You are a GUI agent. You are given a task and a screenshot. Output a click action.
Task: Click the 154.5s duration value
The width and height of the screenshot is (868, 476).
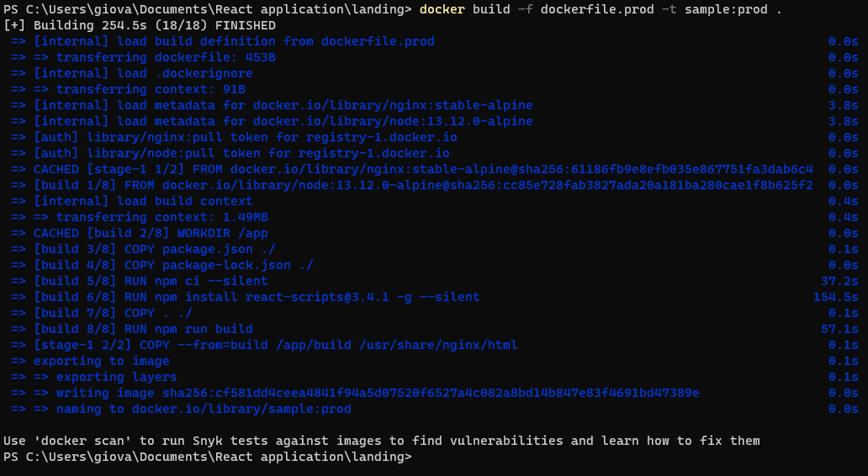tap(835, 297)
